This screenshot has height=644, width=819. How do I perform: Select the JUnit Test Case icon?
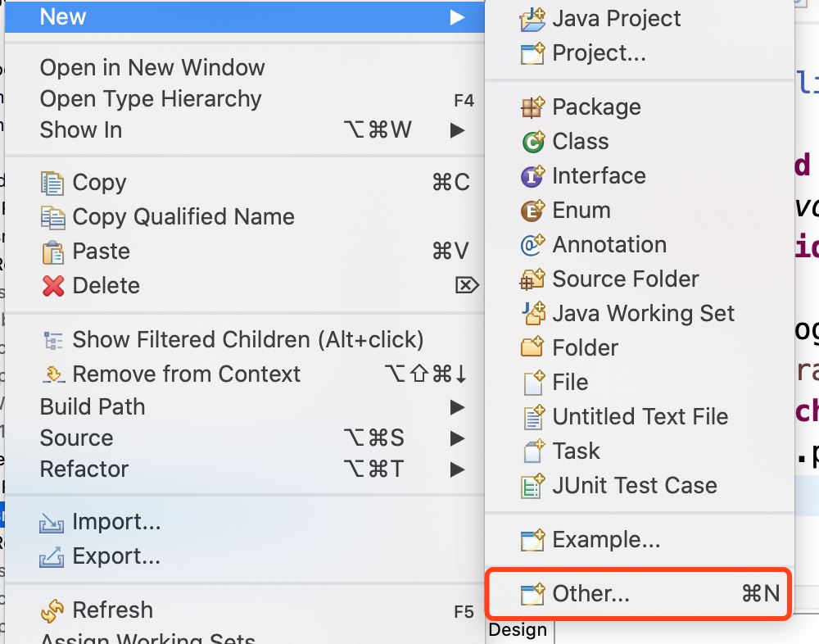coord(534,485)
